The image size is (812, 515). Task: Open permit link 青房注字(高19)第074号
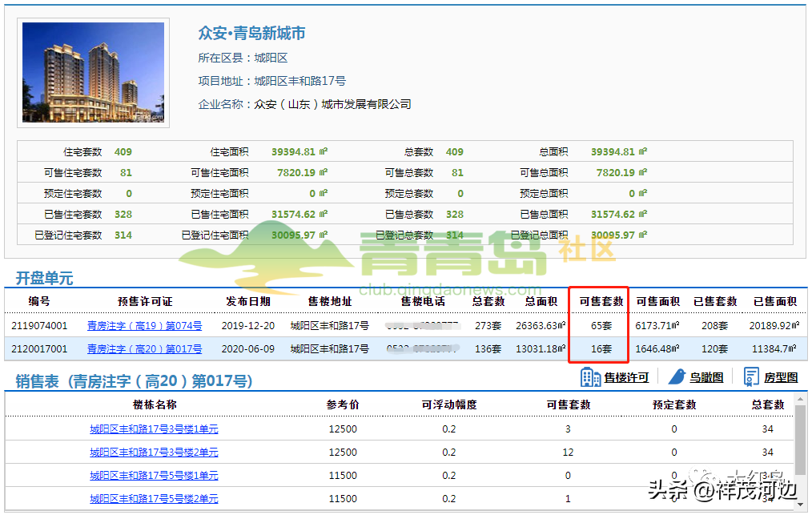click(x=144, y=326)
